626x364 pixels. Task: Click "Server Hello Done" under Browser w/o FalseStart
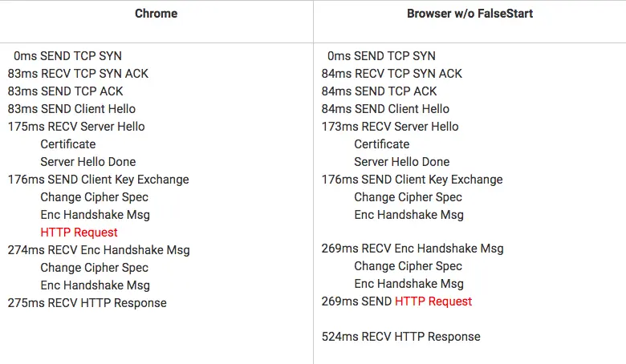(402, 162)
